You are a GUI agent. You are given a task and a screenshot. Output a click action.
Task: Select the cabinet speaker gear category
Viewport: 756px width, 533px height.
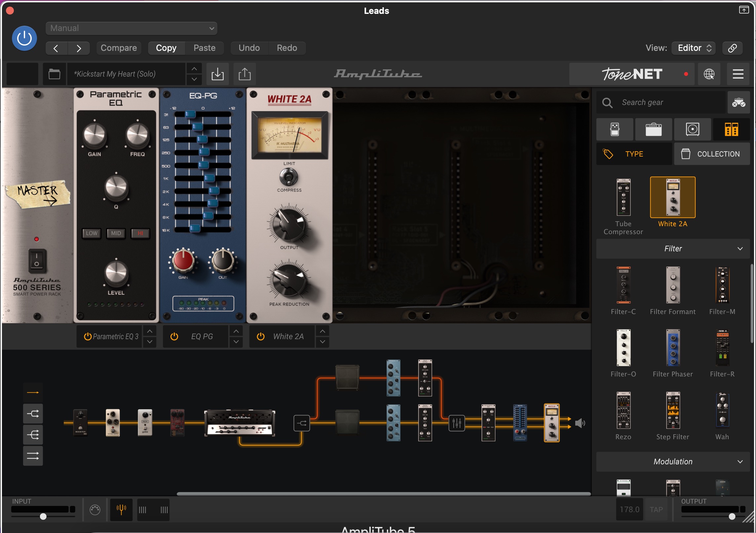tap(693, 129)
